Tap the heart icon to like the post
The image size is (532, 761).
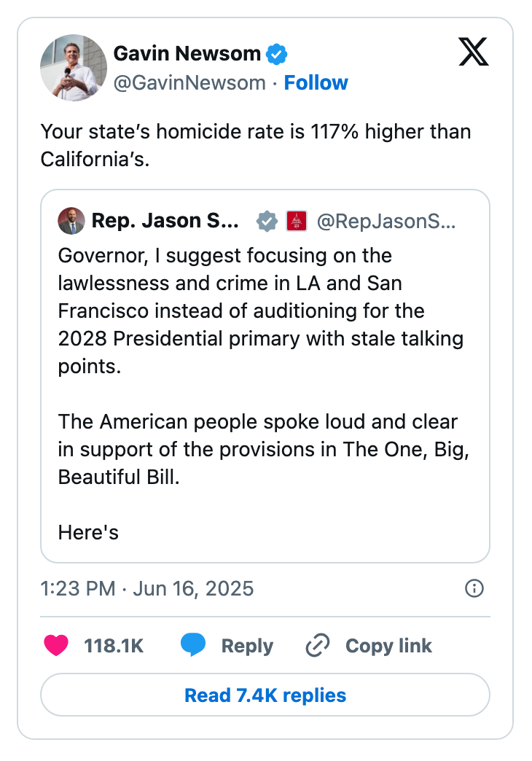pos(56,646)
